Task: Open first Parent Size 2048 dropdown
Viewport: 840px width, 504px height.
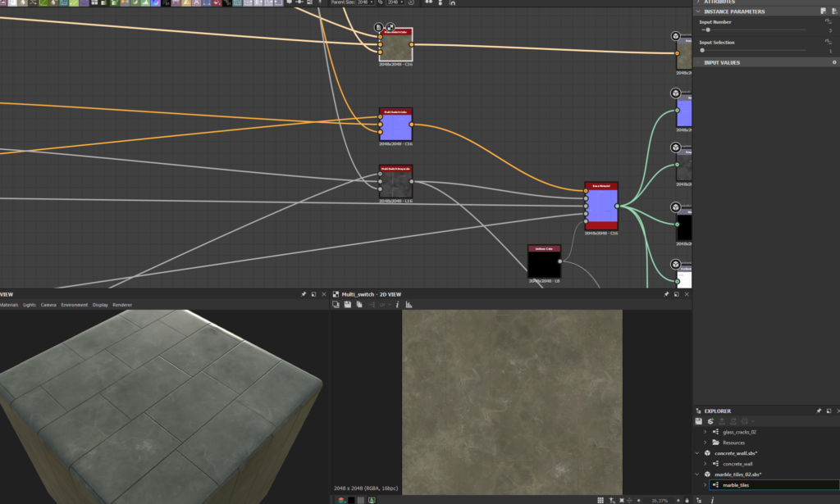Action: 365,2
